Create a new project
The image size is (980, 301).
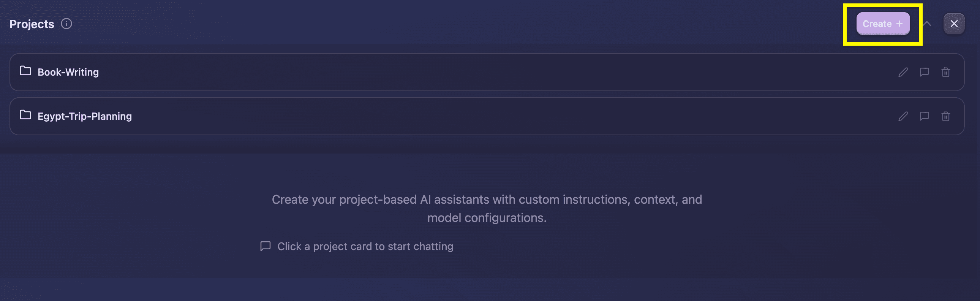point(883,24)
